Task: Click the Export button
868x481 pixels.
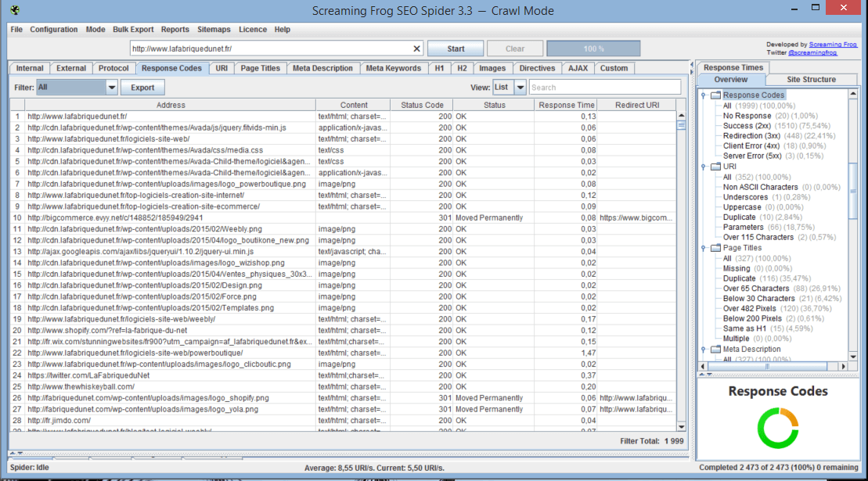Action: point(142,88)
